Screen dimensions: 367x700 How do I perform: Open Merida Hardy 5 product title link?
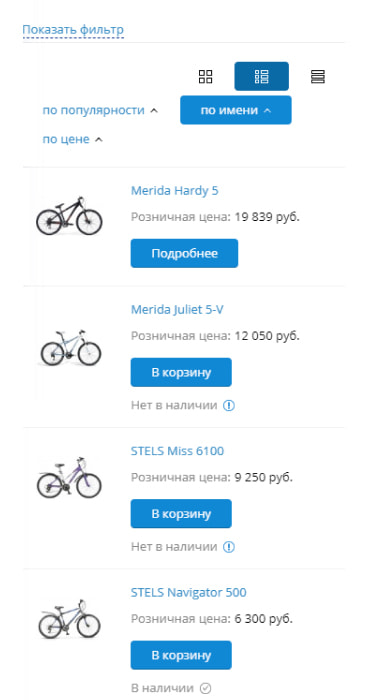pyautogui.click(x=175, y=191)
